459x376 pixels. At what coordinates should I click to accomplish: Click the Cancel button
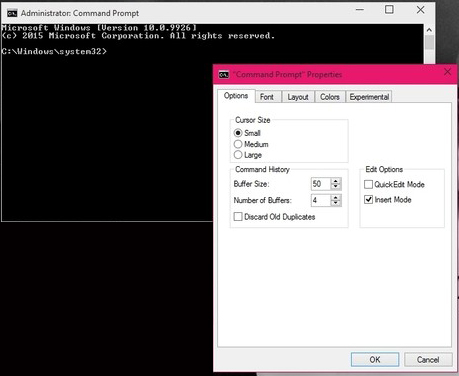(428, 359)
